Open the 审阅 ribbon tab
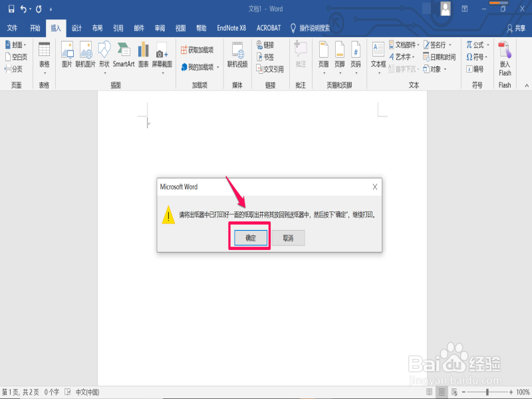This screenshot has height=399, width=532. pyautogui.click(x=160, y=28)
